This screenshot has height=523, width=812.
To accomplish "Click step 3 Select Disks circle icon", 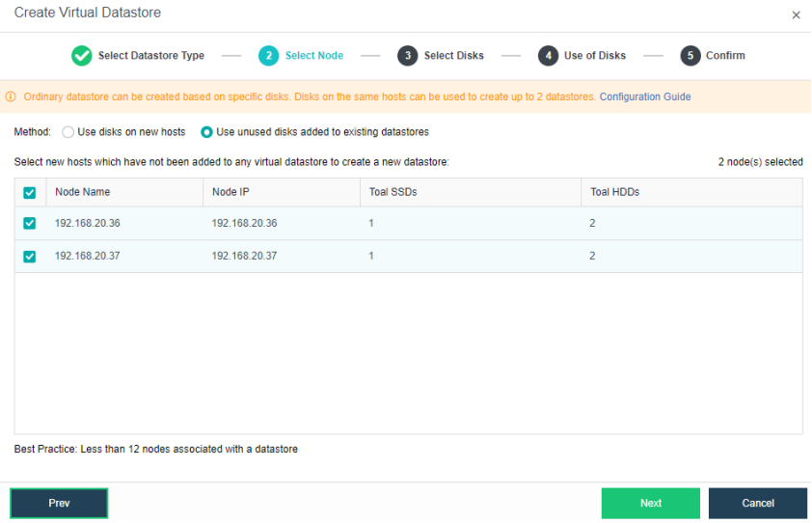I will click(x=407, y=56).
